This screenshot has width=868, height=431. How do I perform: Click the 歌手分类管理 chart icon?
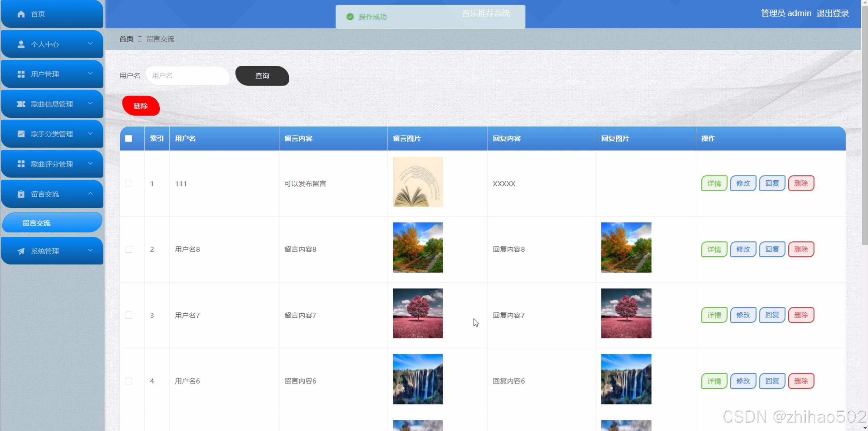[21, 134]
